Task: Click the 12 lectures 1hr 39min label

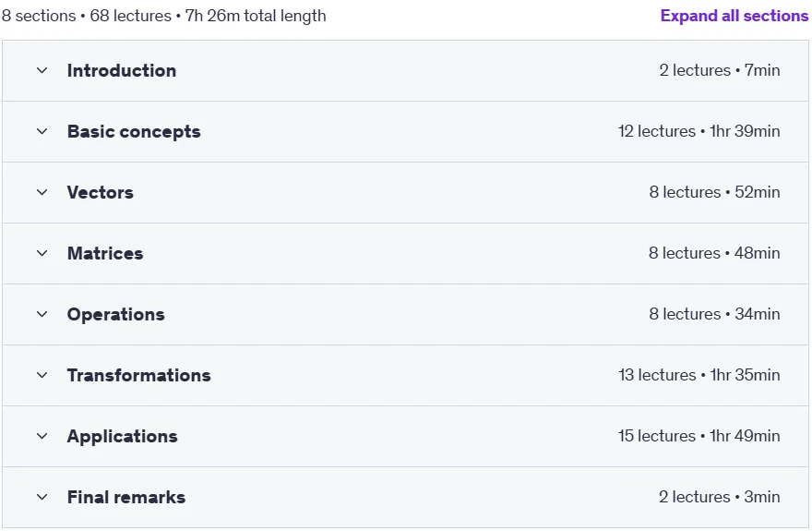Action: coord(699,131)
